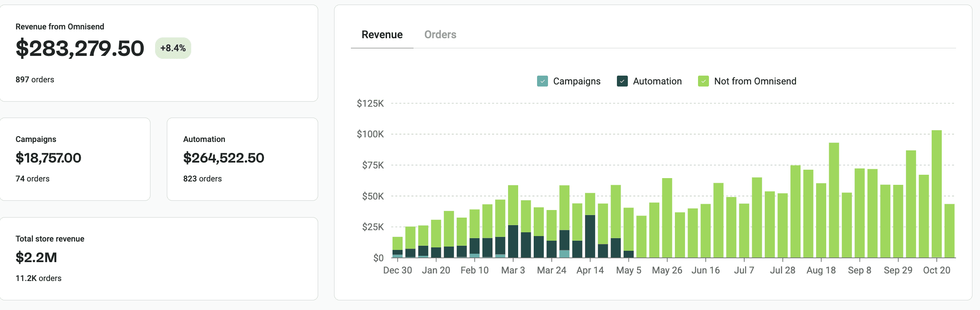The height and width of the screenshot is (310, 980).
Task: Click the May 26 axis label
Action: click(667, 270)
